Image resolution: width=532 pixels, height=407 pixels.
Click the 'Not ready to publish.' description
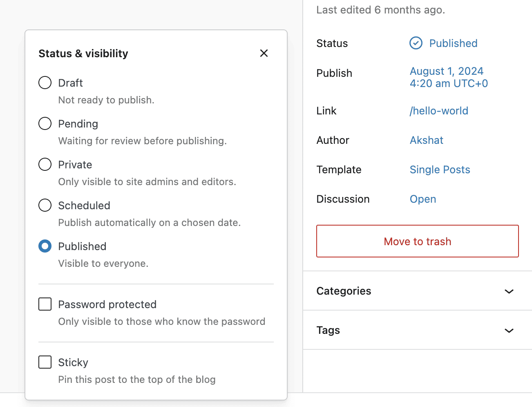(106, 100)
